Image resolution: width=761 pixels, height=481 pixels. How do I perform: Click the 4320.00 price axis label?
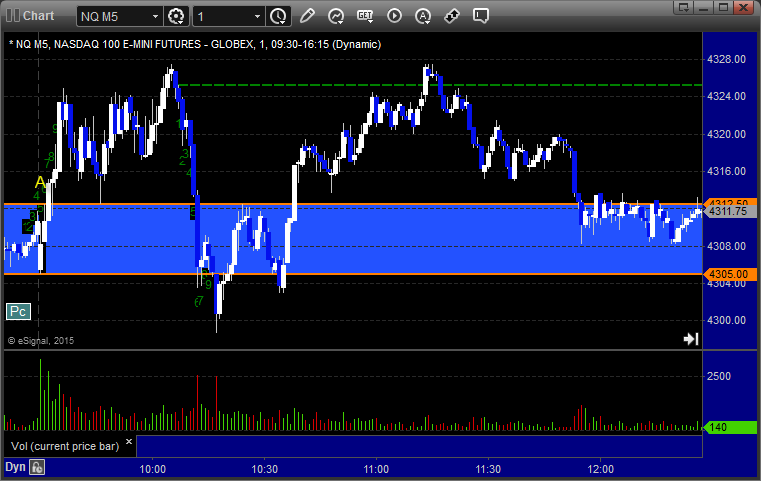727,134
